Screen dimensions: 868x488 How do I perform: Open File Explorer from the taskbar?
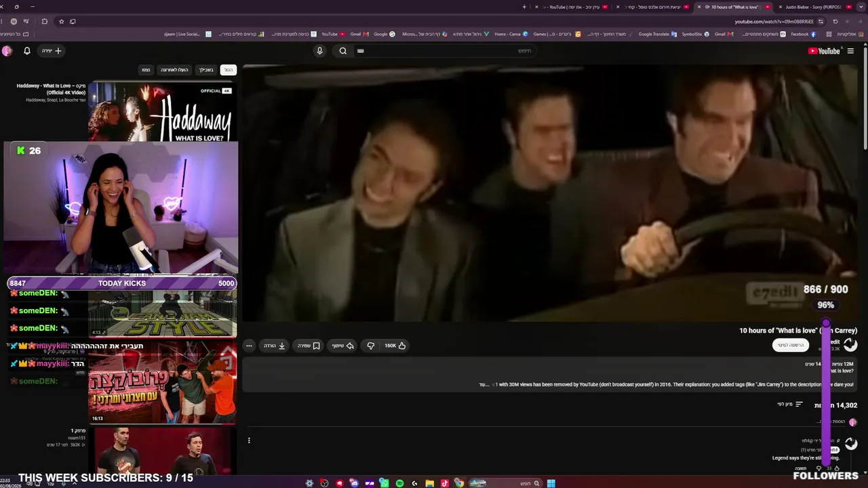429,483
